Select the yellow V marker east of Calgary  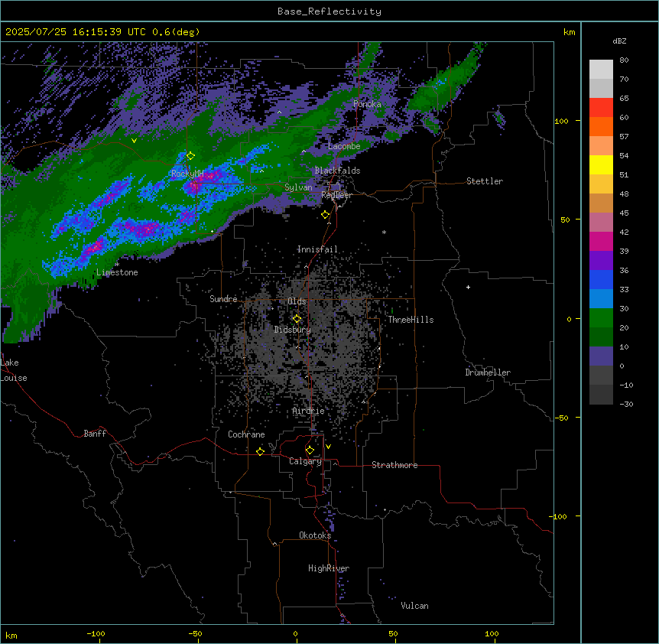coord(328,447)
